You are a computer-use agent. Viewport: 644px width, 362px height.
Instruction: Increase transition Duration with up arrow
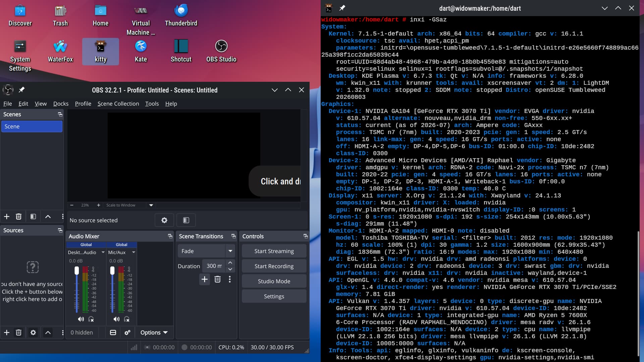coord(230,263)
